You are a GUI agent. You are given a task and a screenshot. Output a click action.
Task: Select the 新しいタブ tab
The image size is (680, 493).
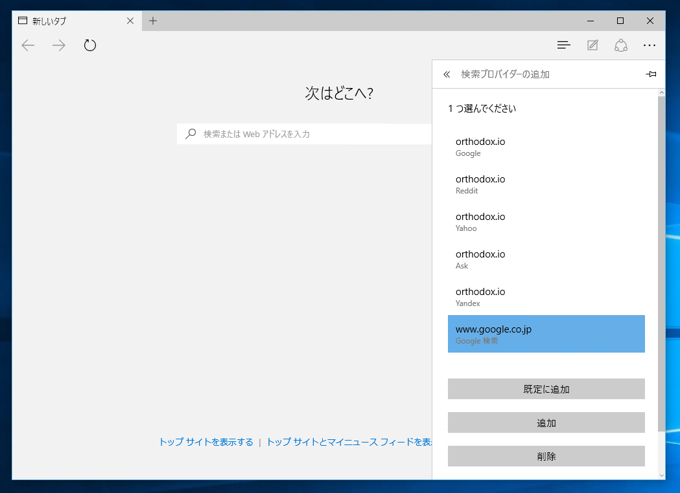click(x=77, y=21)
